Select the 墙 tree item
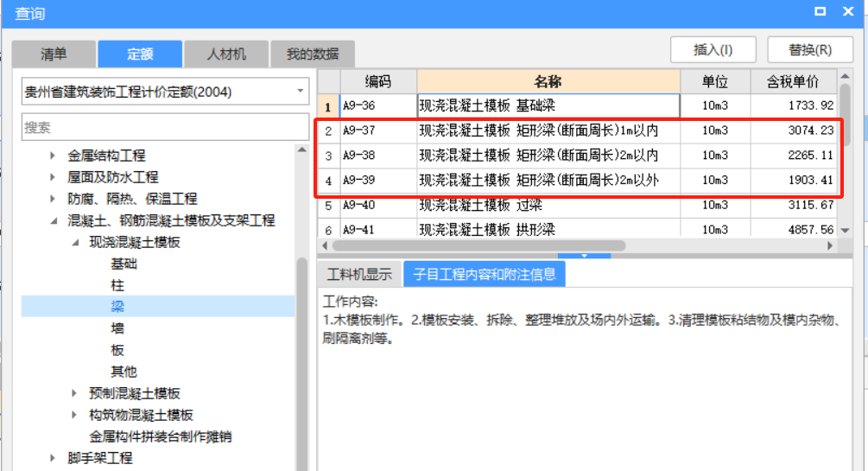This screenshot has height=471, width=868. (117, 328)
